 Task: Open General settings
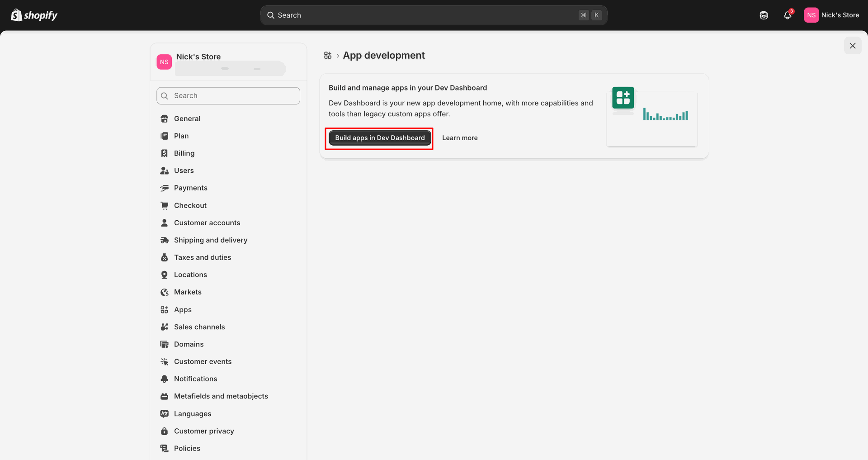pos(187,119)
